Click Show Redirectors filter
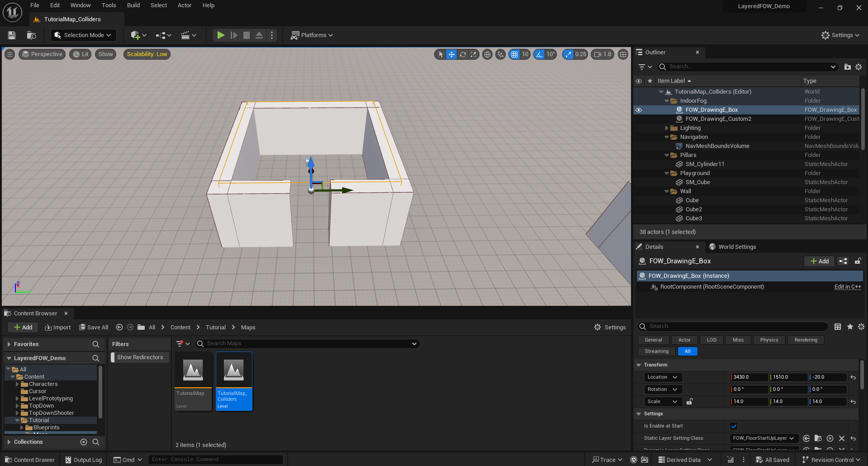The image size is (868, 466). coord(140,357)
